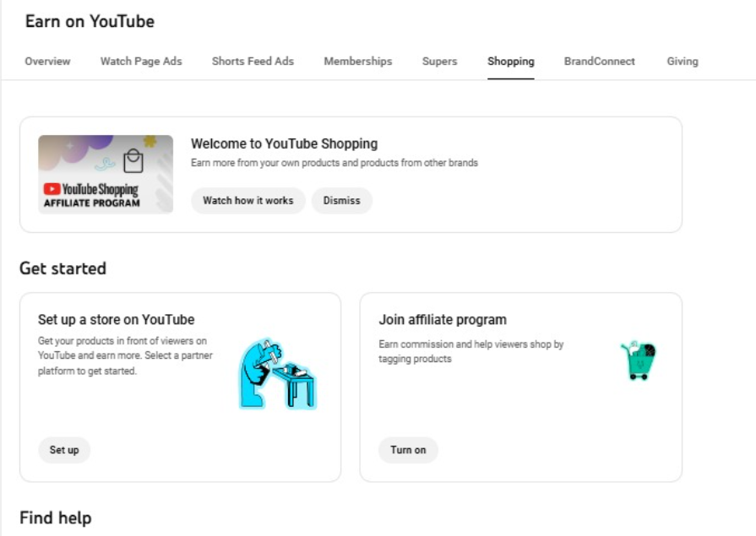The width and height of the screenshot is (756, 536).
Task: Click the blue store setup illustration
Action: [278, 374]
